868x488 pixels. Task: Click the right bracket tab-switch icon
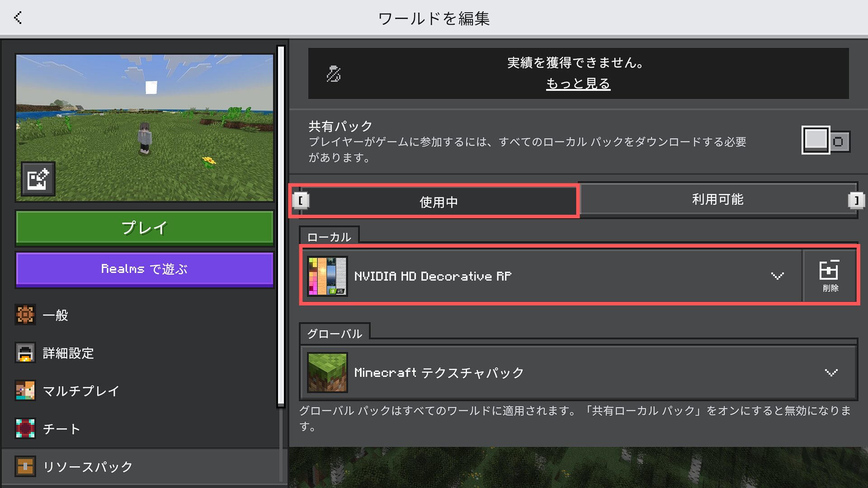pyautogui.click(x=856, y=200)
